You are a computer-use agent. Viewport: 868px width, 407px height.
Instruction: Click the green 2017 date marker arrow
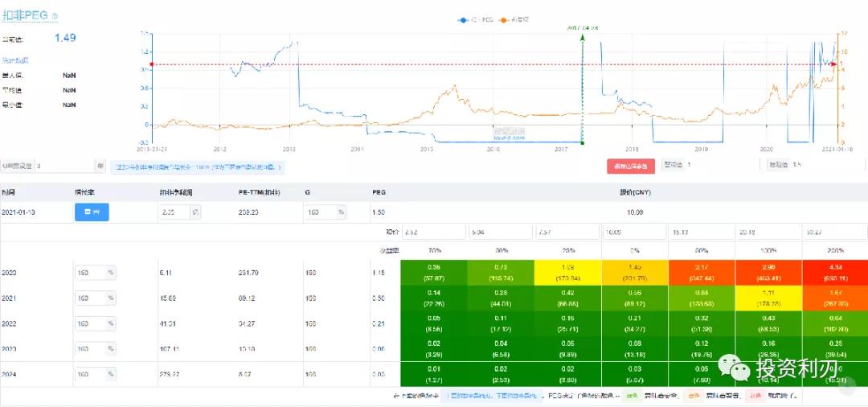pyautogui.click(x=582, y=37)
